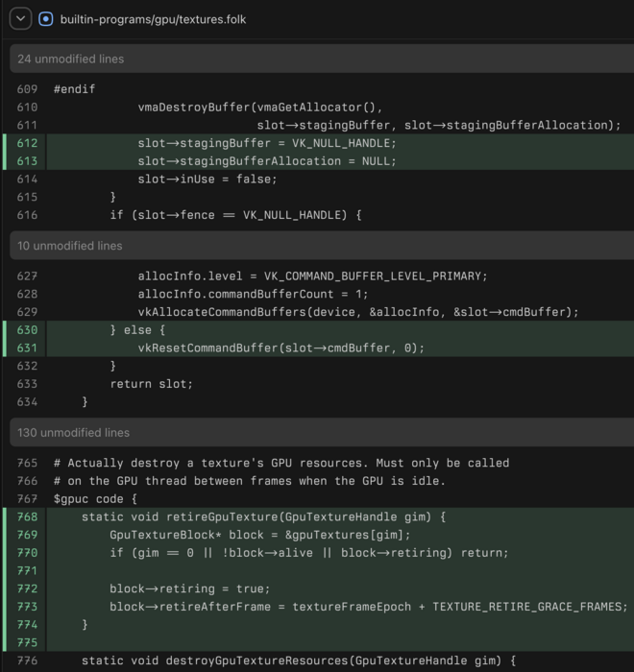Click slot->stagingBuffer = VK_NULL_HANDLE; line

[x=267, y=143]
